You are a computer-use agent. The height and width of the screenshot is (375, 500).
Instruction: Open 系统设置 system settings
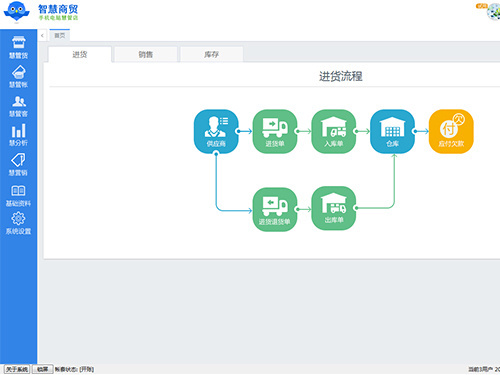pyautogui.click(x=18, y=223)
